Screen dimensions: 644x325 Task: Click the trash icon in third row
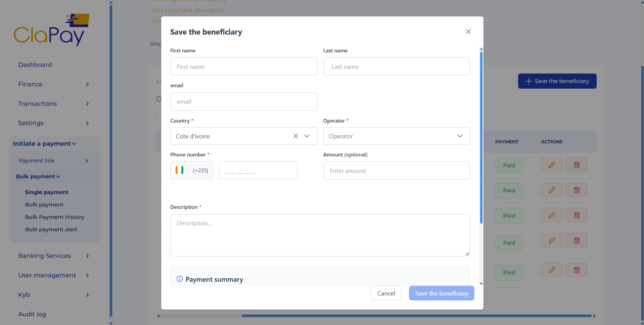pyautogui.click(x=577, y=215)
